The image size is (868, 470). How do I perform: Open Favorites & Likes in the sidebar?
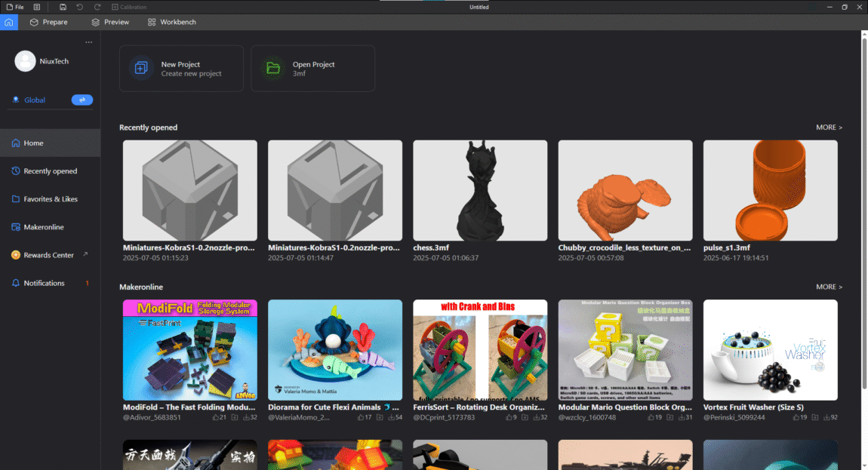[x=50, y=198]
